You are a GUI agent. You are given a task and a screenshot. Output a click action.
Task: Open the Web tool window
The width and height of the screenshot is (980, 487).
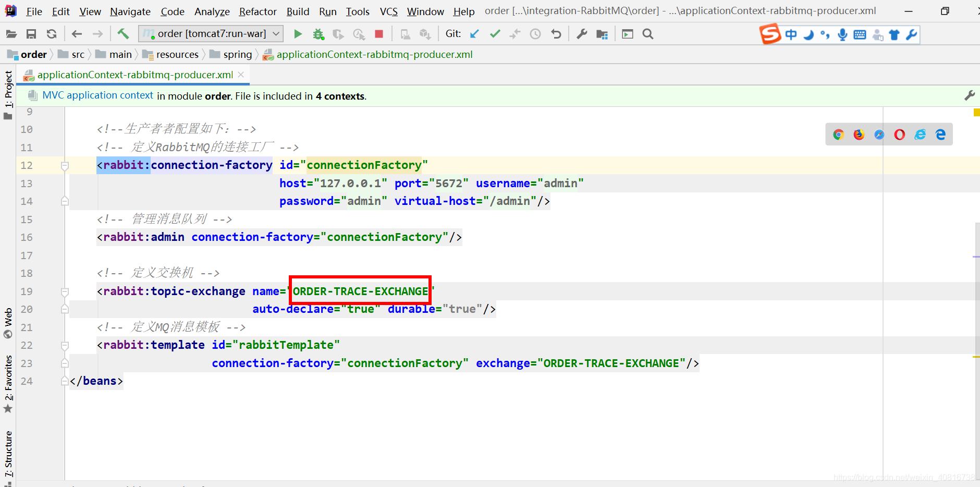coord(8,323)
